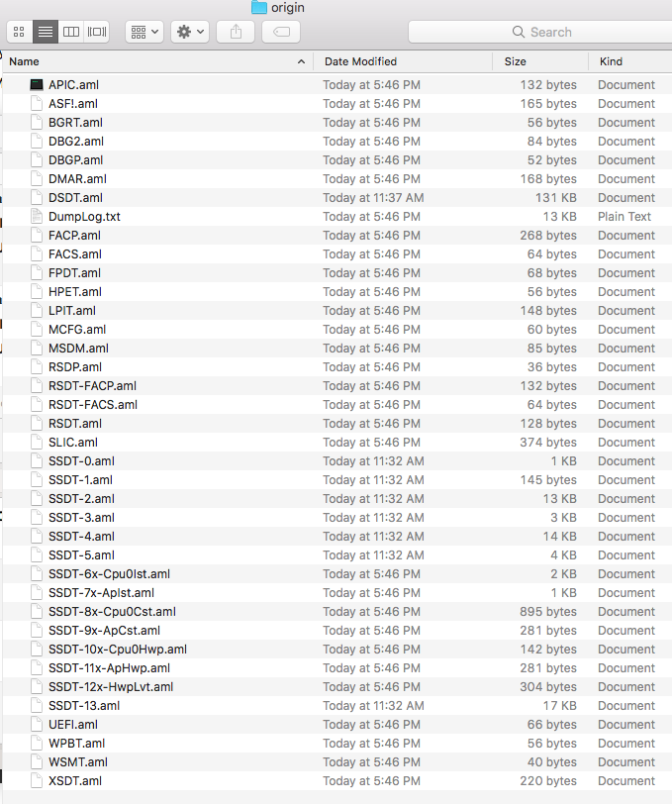The image size is (672, 804).
Task: Select the DSDT.aml file icon
Action: 37,197
